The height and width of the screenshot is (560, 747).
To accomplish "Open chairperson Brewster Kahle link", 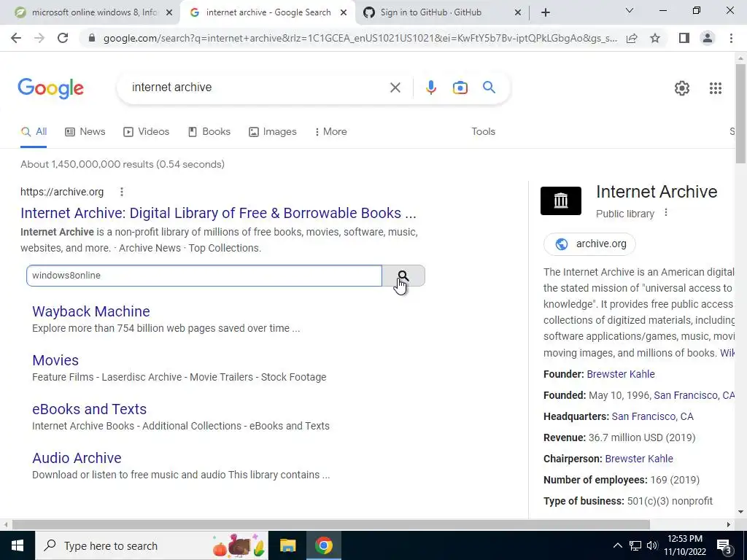I will click(x=639, y=459).
